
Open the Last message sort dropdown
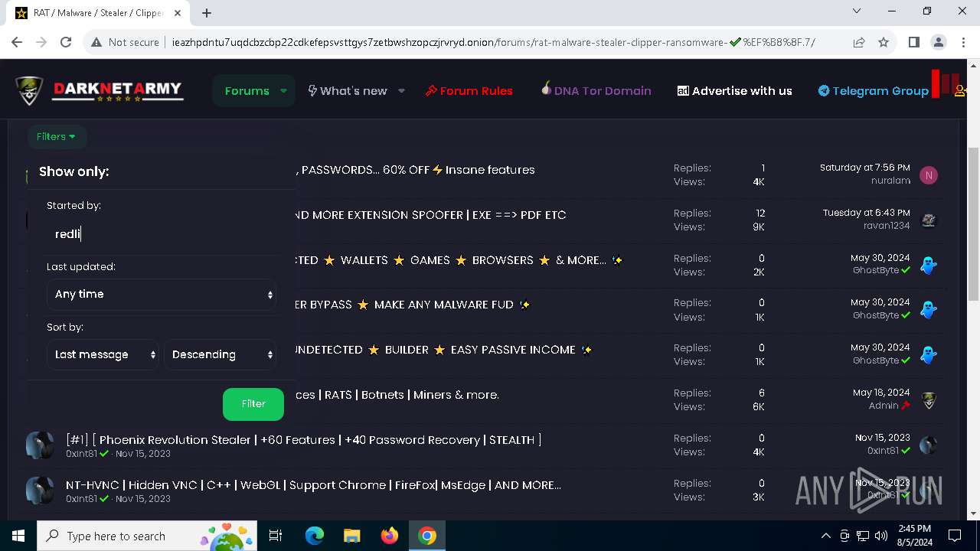(103, 354)
